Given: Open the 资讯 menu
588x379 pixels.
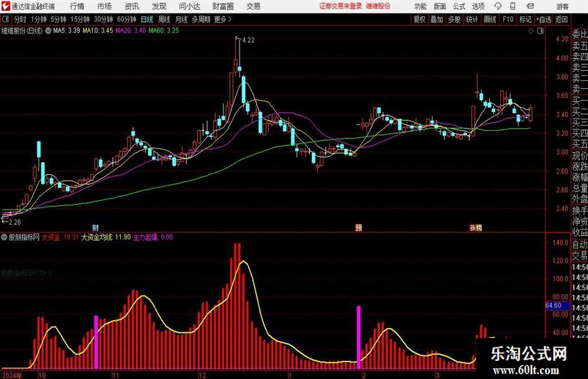Looking at the screenshot, I should point(132,6).
